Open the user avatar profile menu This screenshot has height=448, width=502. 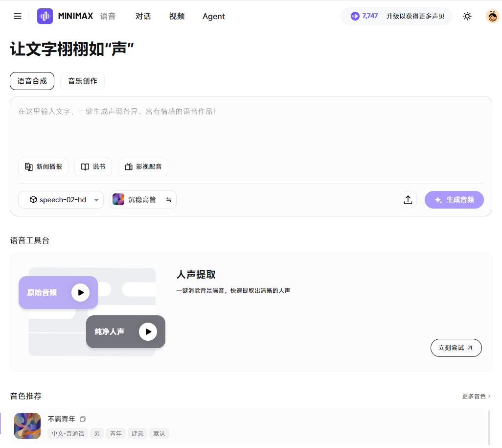click(x=492, y=16)
